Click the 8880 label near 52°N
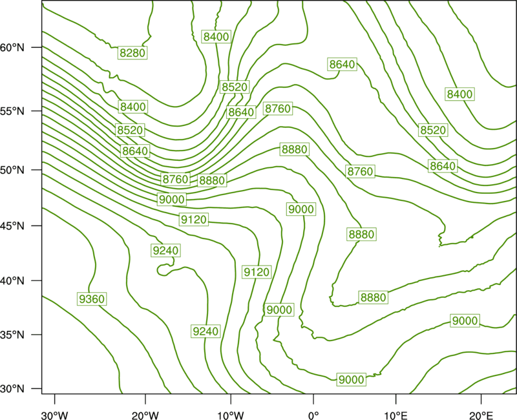Viewport: 517px width, 420px height. [295, 149]
